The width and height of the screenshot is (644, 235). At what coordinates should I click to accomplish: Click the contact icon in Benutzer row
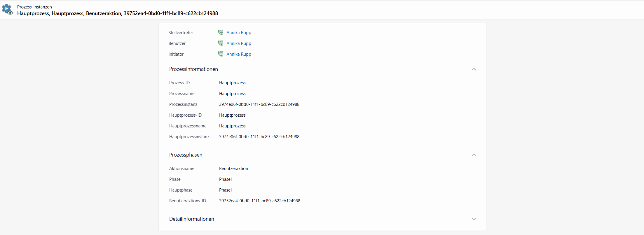[220, 43]
